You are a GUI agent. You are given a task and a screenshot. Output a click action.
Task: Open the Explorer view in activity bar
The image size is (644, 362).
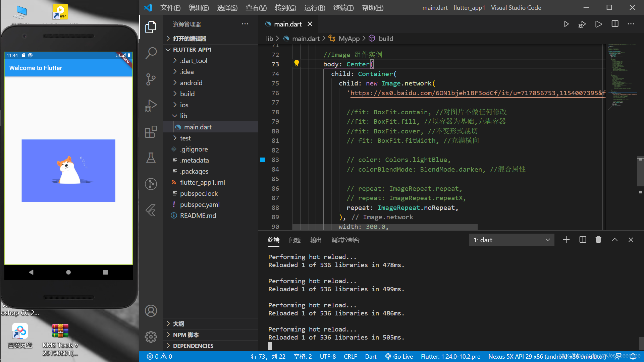pyautogui.click(x=151, y=27)
